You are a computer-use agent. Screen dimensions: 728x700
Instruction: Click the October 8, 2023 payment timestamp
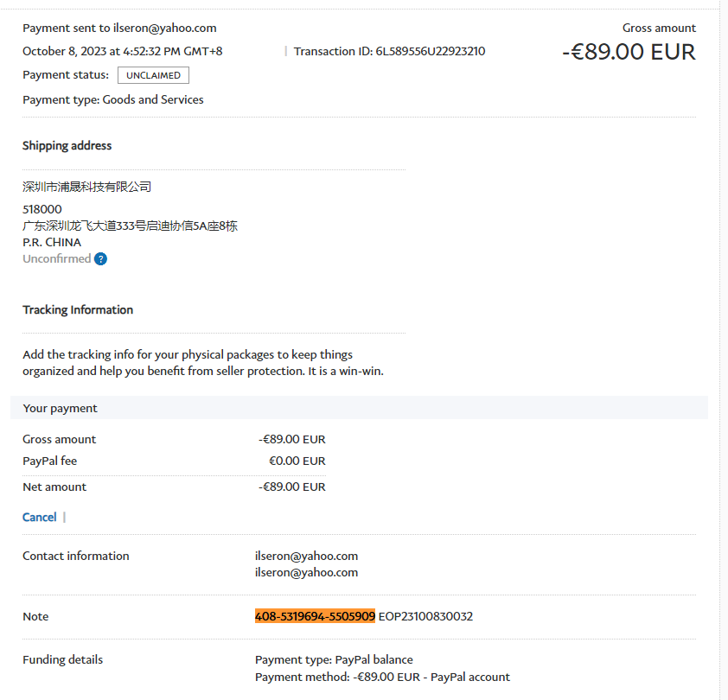(x=122, y=51)
